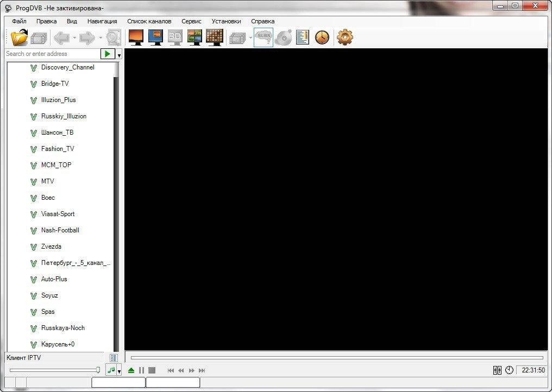Open the channel thumbnails grid icon
552x392 pixels.
tap(215, 37)
